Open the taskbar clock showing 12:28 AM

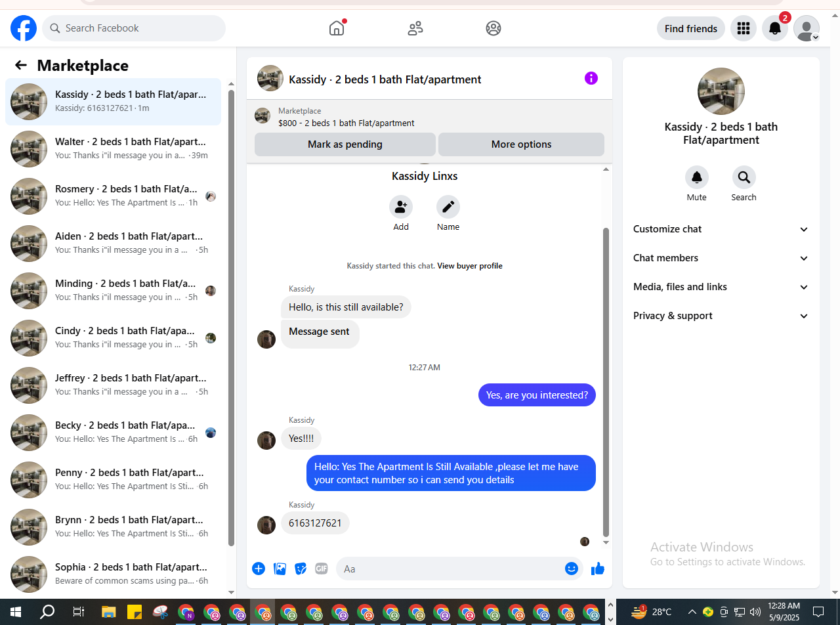tap(784, 612)
